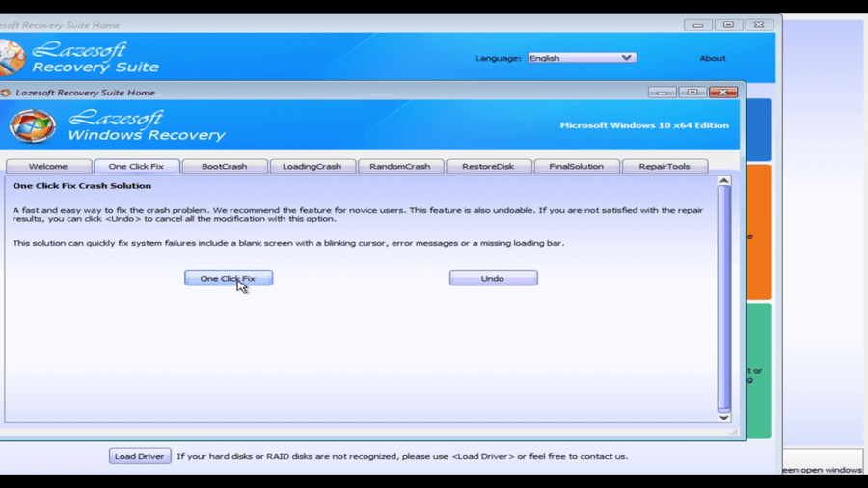
Task: Open the RandomCrash tab
Action: 400,166
